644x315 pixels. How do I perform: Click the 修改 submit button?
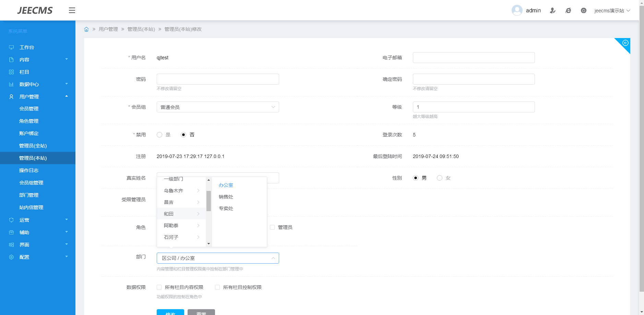pyautogui.click(x=170, y=312)
